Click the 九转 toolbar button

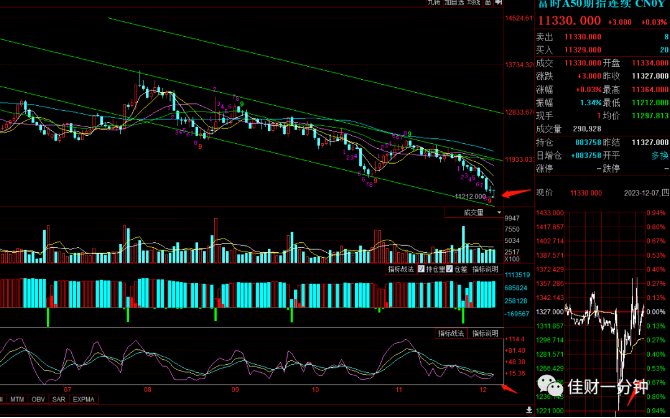coord(434,3)
